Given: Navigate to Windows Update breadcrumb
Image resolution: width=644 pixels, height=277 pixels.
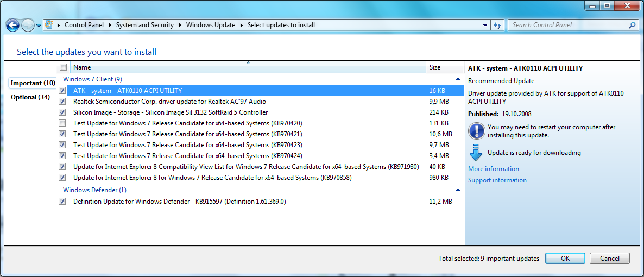Looking at the screenshot, I should [x=211, y=25].
